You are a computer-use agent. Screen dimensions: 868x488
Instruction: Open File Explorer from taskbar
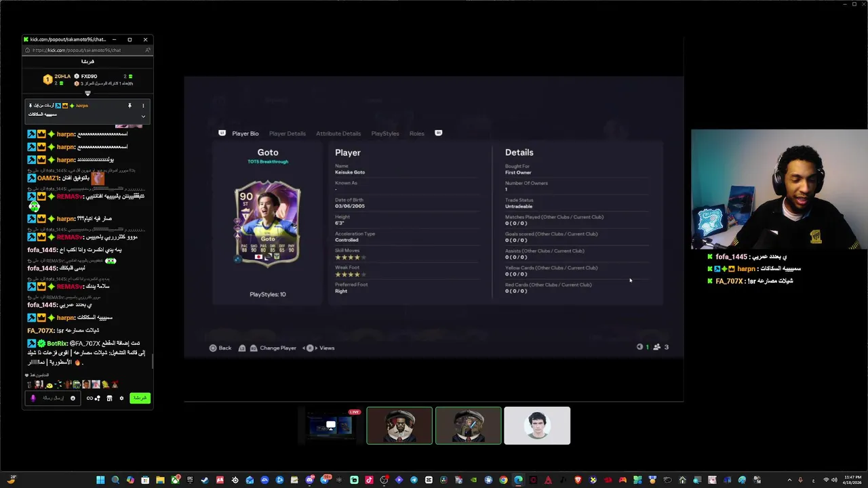pos(160,480)
